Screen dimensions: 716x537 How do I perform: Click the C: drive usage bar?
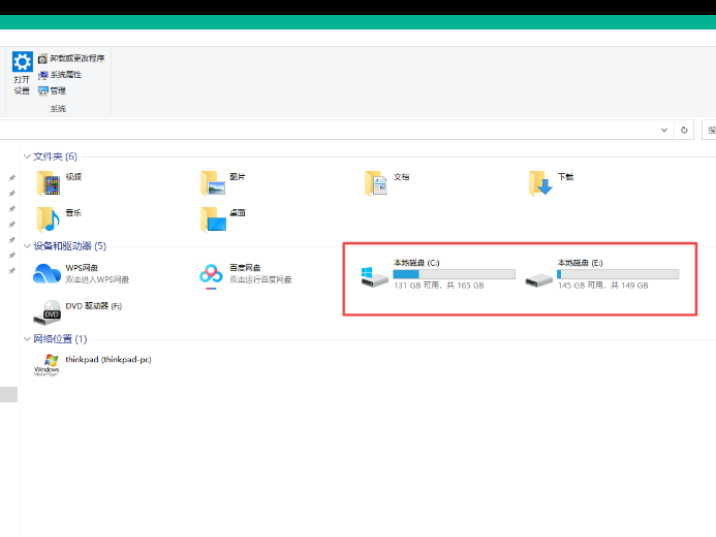[x=454, y=274]
